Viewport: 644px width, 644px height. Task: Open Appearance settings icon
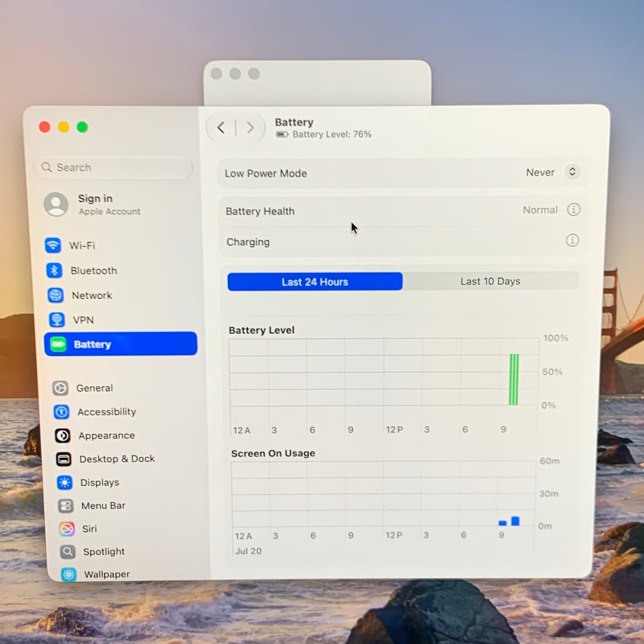click(x=62, y=435)
